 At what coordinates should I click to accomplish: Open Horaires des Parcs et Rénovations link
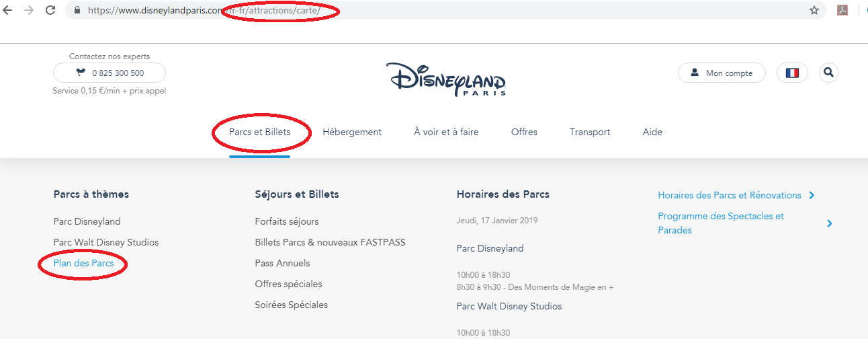730,195
